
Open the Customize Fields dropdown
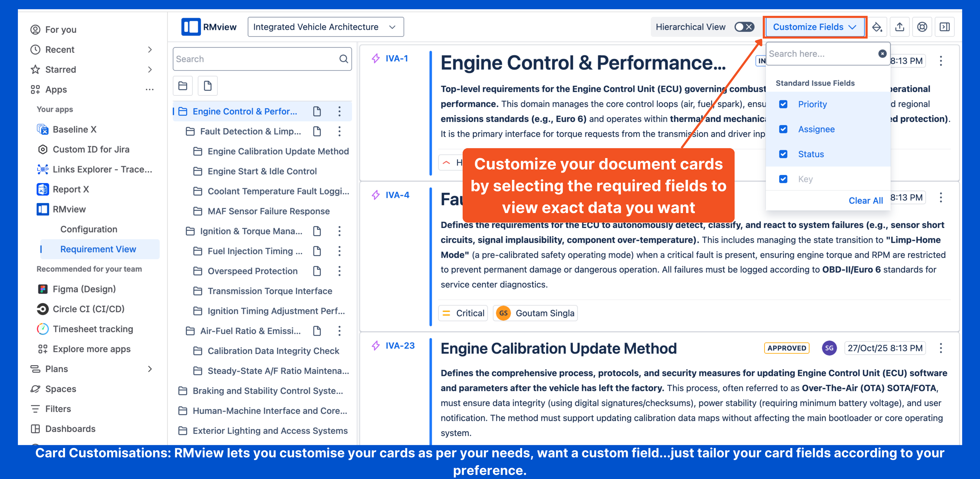(814, 27)
